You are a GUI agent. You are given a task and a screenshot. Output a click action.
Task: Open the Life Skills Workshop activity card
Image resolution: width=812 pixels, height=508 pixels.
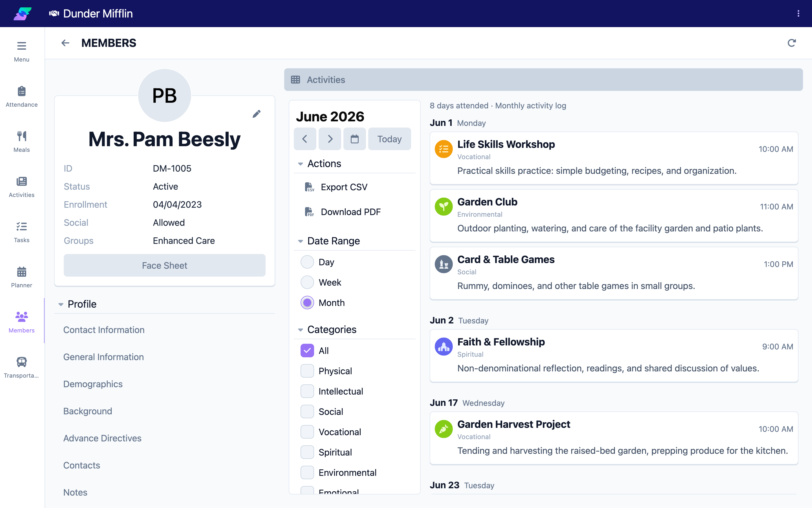coord(614,158)
